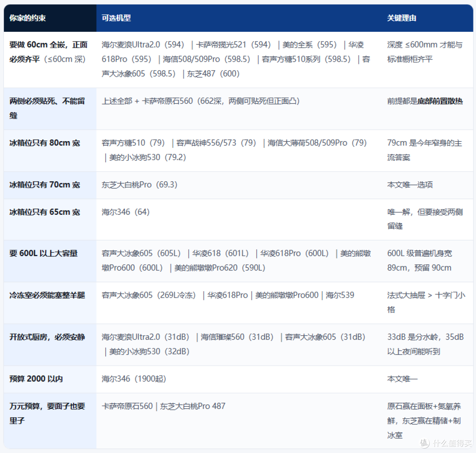The image size is (476, 453).
Task: Click the 上述全部 + 卡萨帝原石560 cell
Action: click(x=239, y=109)
